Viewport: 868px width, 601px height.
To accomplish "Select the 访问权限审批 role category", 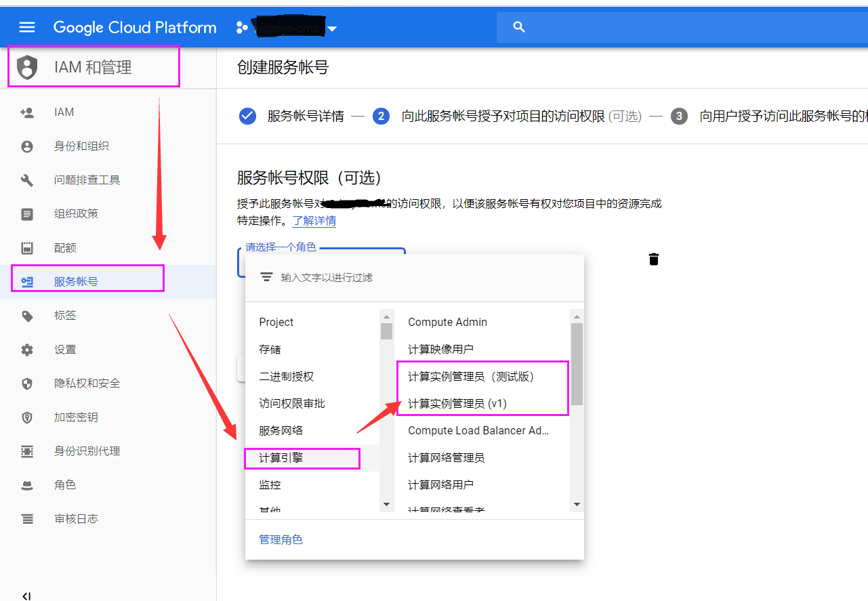I will (312, 404).
